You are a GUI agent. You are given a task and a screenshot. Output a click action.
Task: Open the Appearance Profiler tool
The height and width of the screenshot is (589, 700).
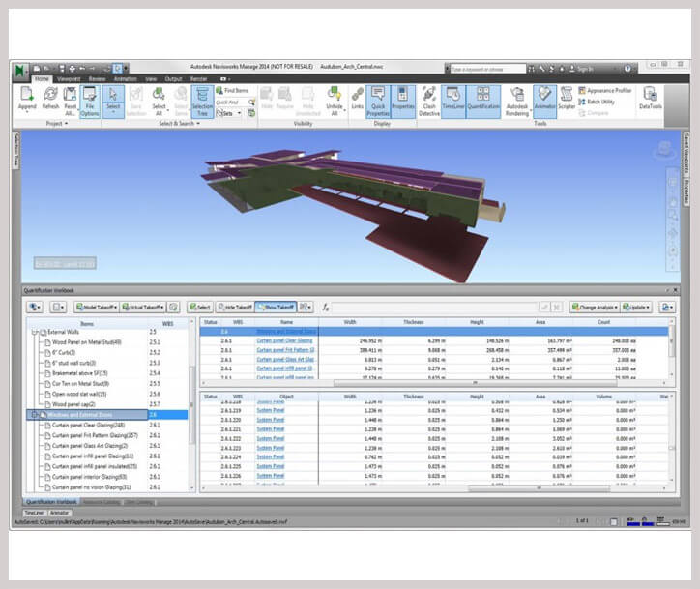pos(605,90)
